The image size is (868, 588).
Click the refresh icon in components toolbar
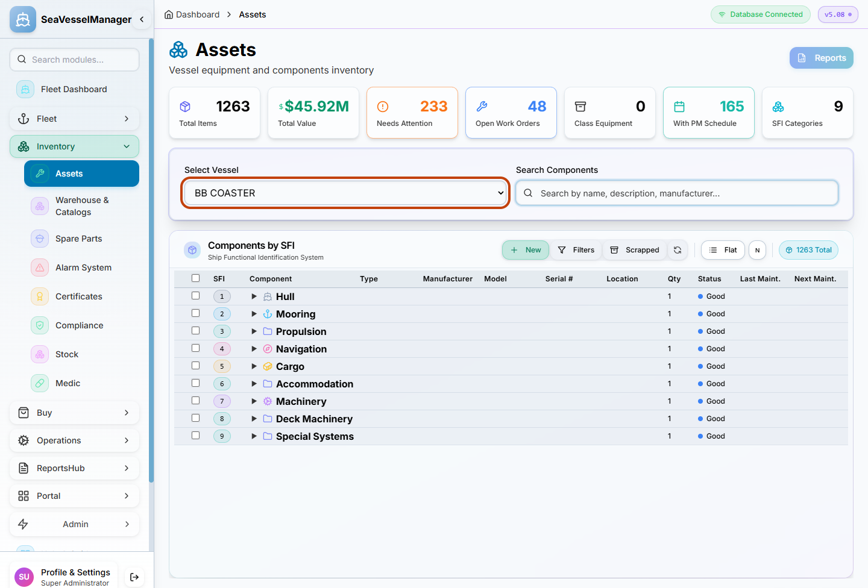pyautogui.click(x=678, y=250)
